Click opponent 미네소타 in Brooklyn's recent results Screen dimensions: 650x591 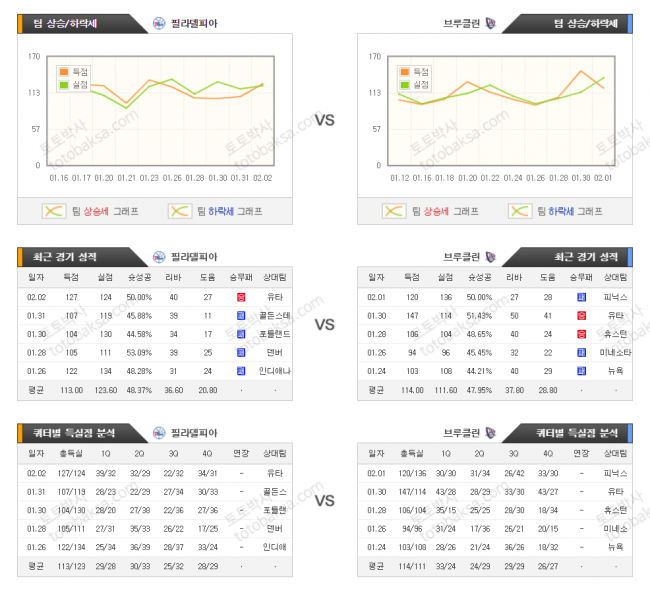pos(615,353)
